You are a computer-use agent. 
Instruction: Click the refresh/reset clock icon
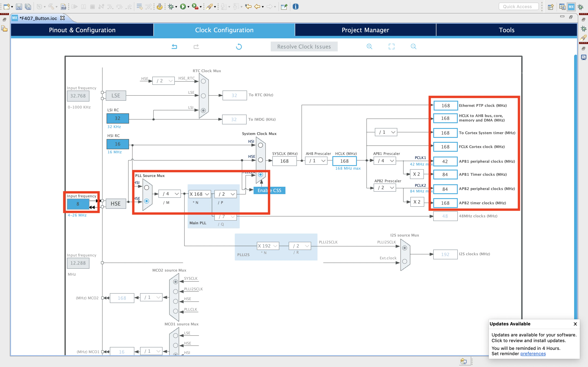239,46
